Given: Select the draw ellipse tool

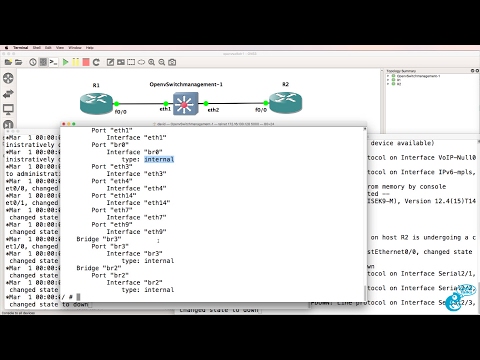Looking at the screenshot, I should point(141,62).
